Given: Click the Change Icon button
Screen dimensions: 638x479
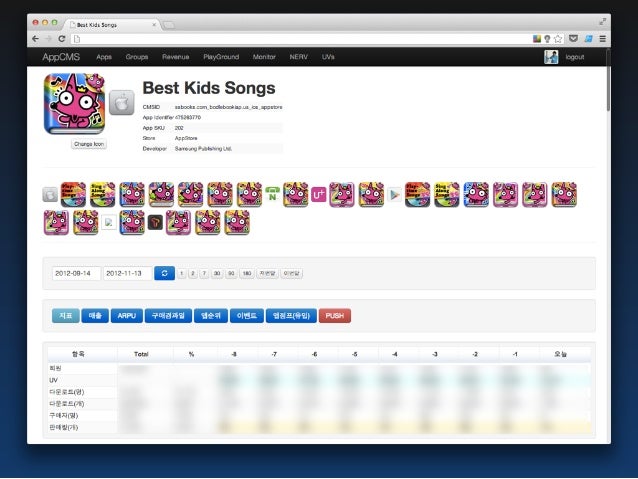Looking at the screenshot, I should (89, 144).
